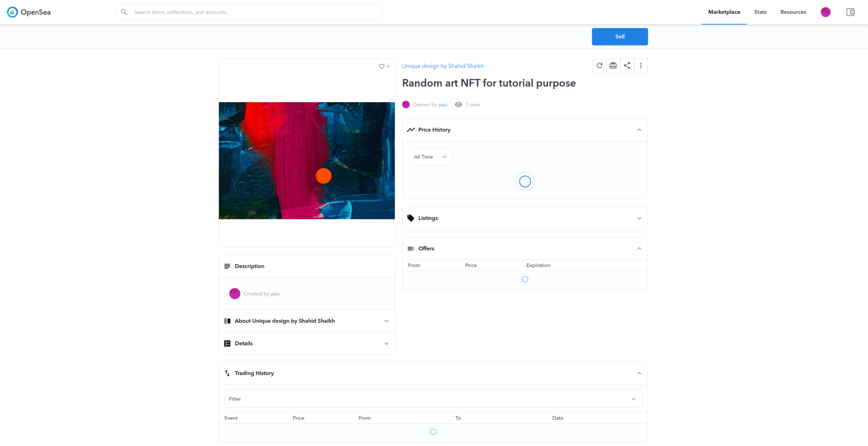Open the Stats menu
Viewport: 868px width, 446px height.
(760, 12)
